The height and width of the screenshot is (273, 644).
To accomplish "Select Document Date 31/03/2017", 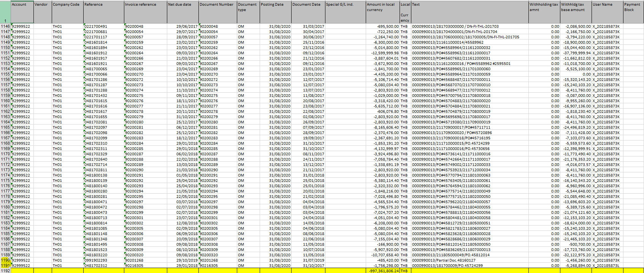I will [x=308, y=27].
